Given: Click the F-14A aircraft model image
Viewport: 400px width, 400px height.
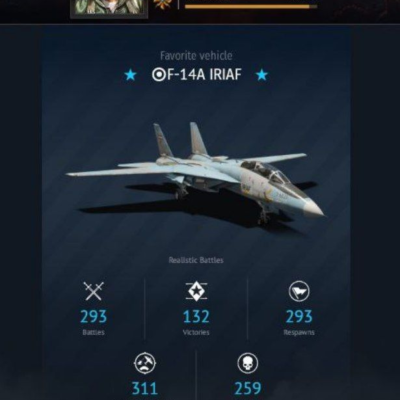Looking at the screenshot, I should pyautogui.click(x=196, y=173).
